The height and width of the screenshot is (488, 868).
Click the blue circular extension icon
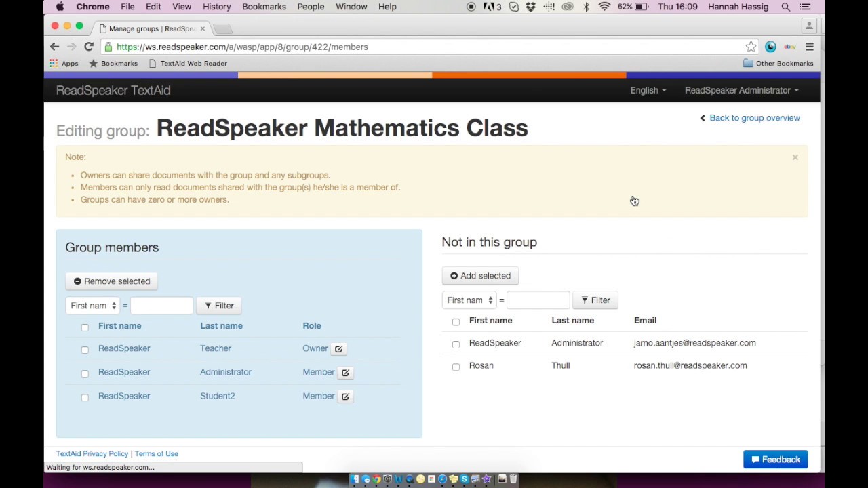[770, 47]
